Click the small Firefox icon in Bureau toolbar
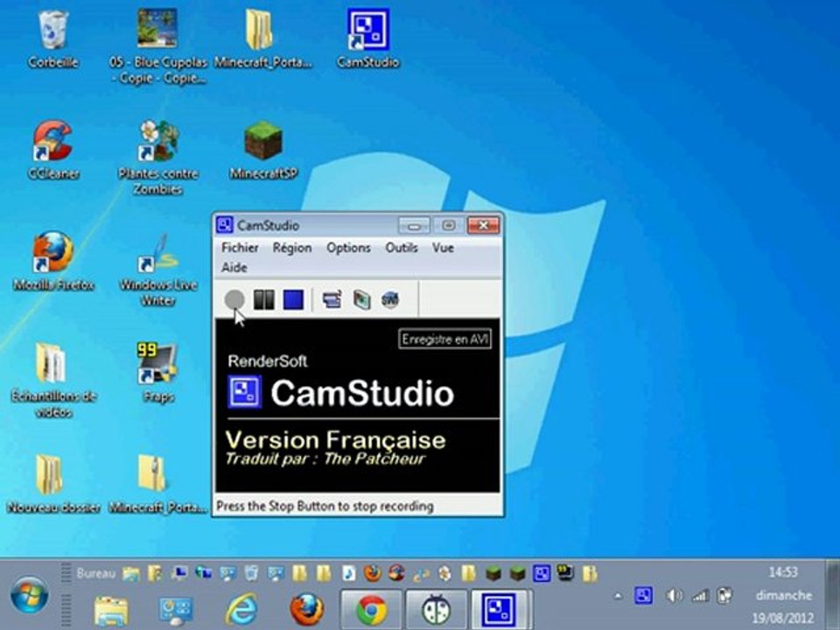This screenshot has width=840, height=630. [372, 573]
